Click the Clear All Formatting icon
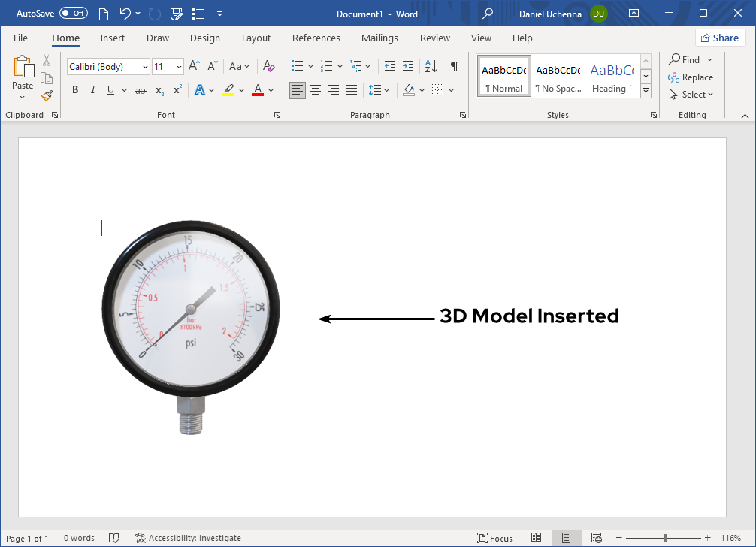 (x=268, y=66)
